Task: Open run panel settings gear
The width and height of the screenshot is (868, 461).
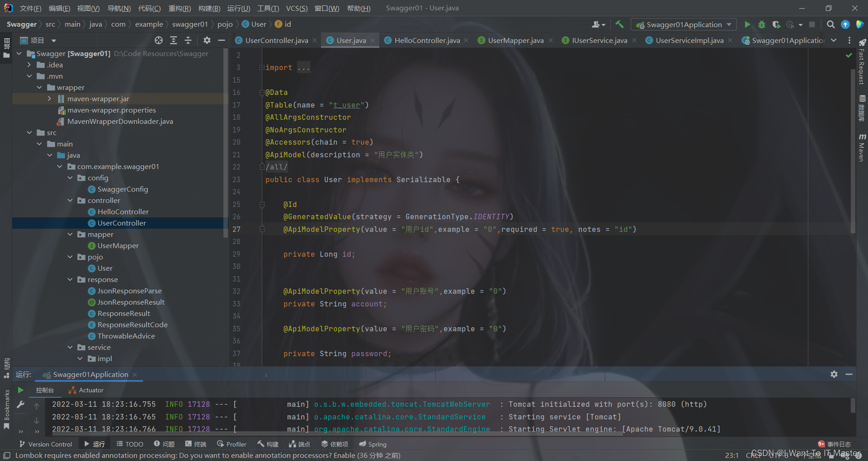Action: coord(834,374)
